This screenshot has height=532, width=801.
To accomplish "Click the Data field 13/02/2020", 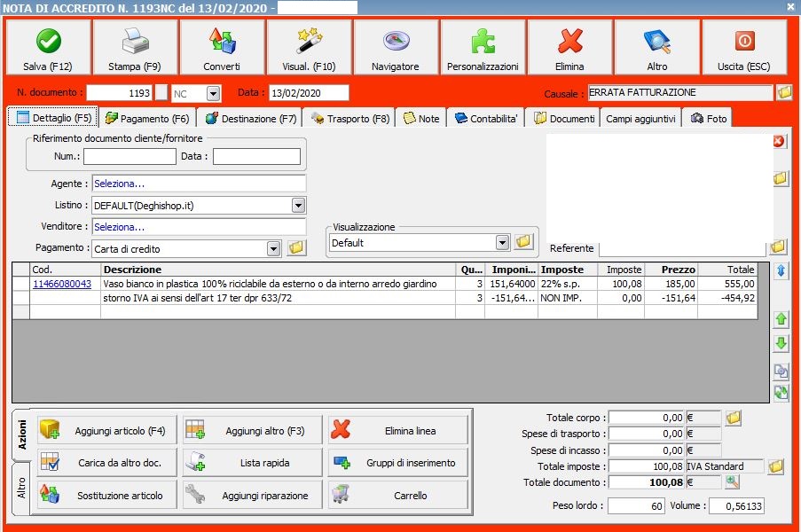I will pyautogui.click(x=309, y=93).
